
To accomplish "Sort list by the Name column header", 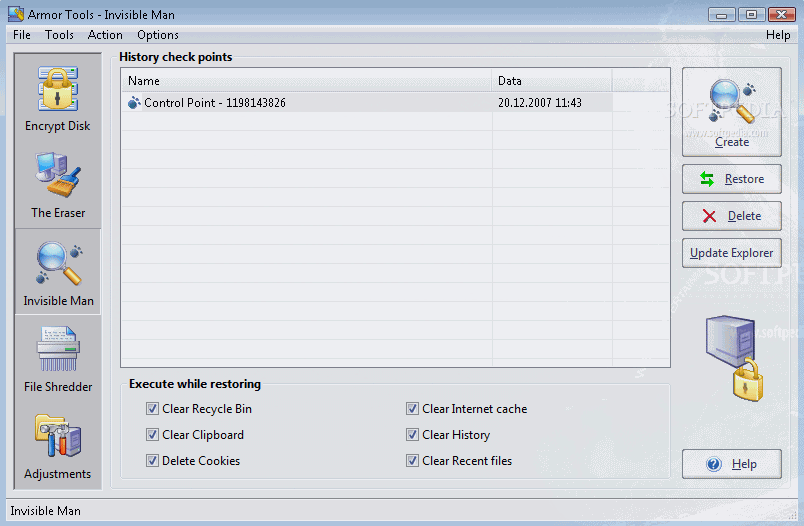I will (x=307, y=80).
